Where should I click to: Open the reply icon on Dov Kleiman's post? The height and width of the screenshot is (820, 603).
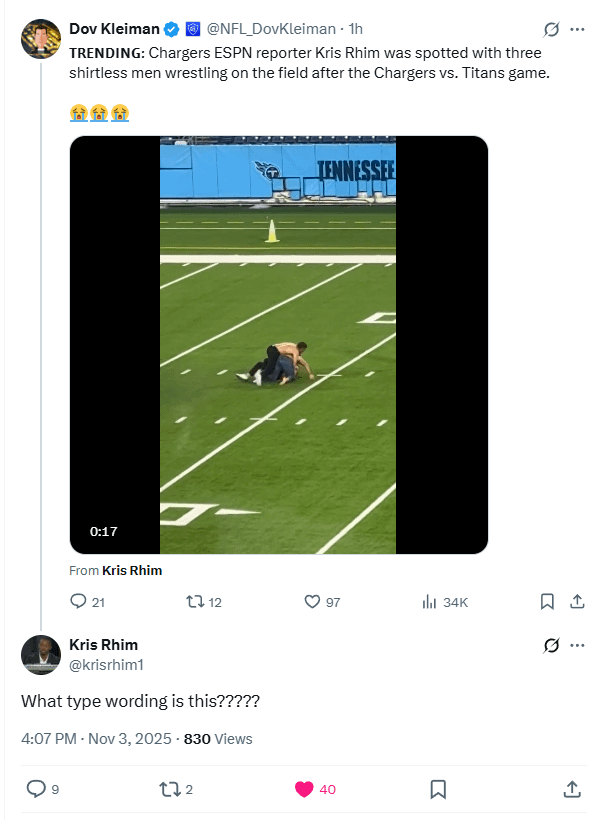(80, 601)
